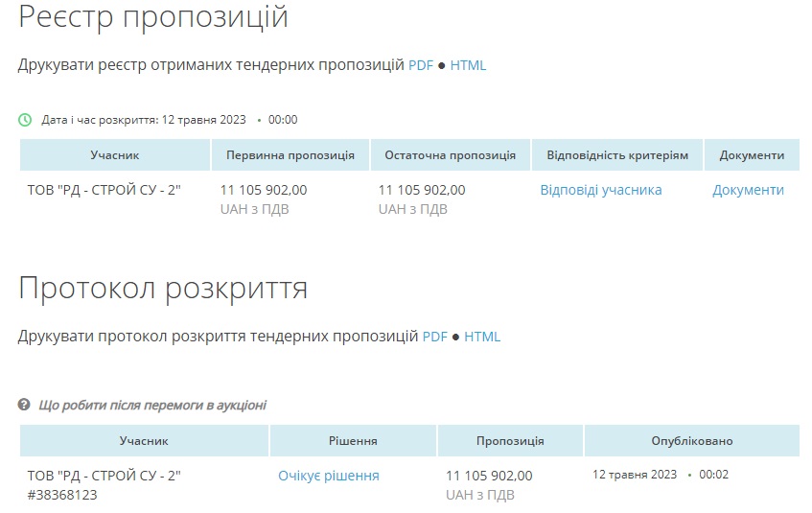Click 'Друкувати реєстр отриманих тендерних пропозицій' text
Viewport: 812px width, 513px height.
[x=211, y=65]
